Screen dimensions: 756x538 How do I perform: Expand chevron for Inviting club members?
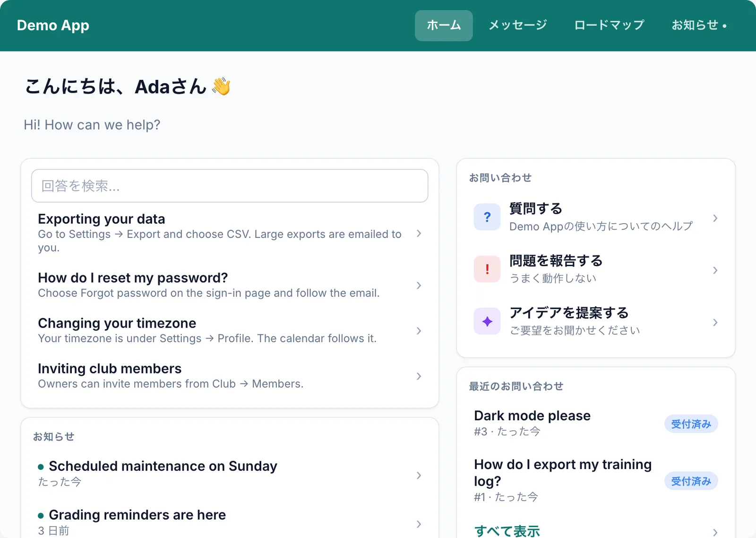(x=419, y=376)
